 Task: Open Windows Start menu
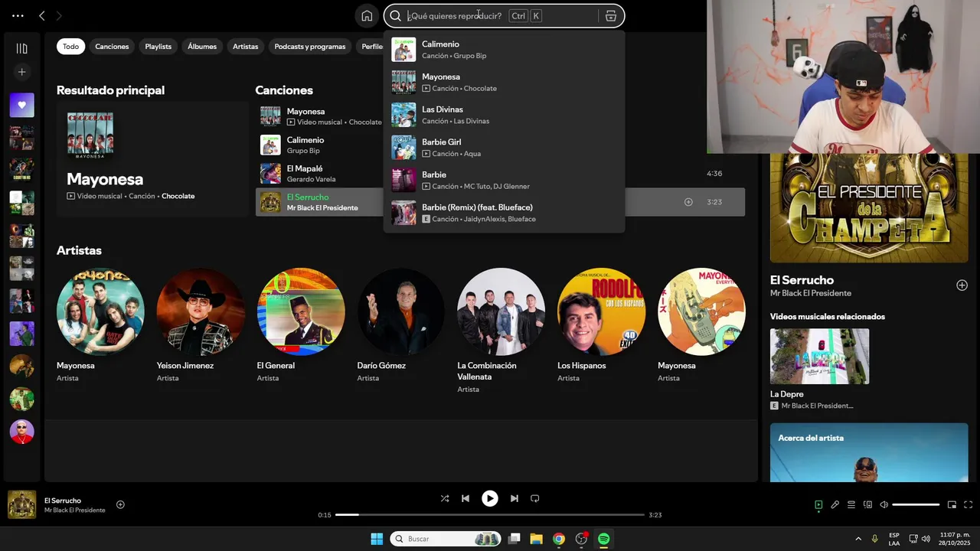377,539
